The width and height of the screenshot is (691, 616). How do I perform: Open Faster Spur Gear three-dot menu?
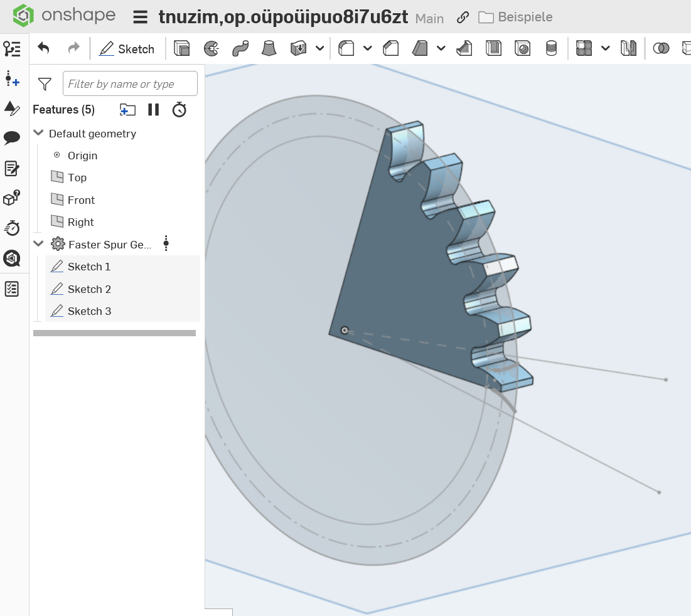(166, 243)
